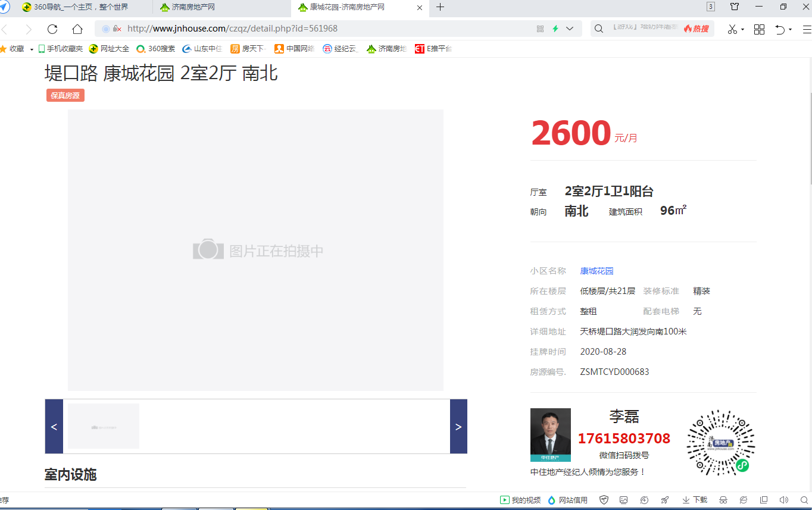Image resolution: width=812 pixels, height=510 pixels.
Task: Click the shield security icon in status bar
Action: [x=604, y=500]
